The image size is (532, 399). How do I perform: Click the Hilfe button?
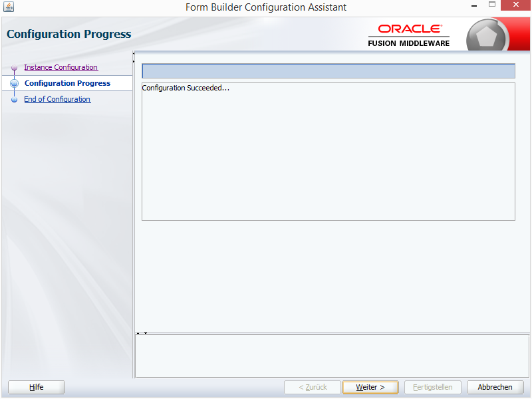pos(37,387)
